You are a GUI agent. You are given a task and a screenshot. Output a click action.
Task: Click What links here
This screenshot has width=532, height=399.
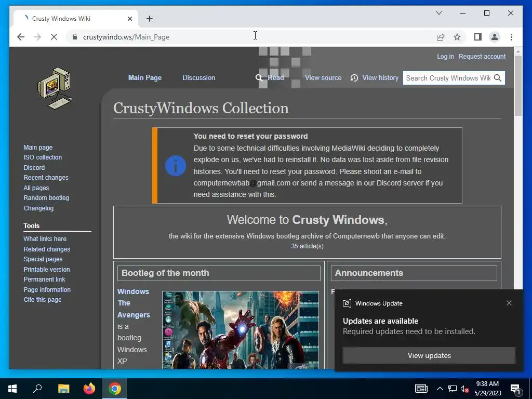click(45, 239)
